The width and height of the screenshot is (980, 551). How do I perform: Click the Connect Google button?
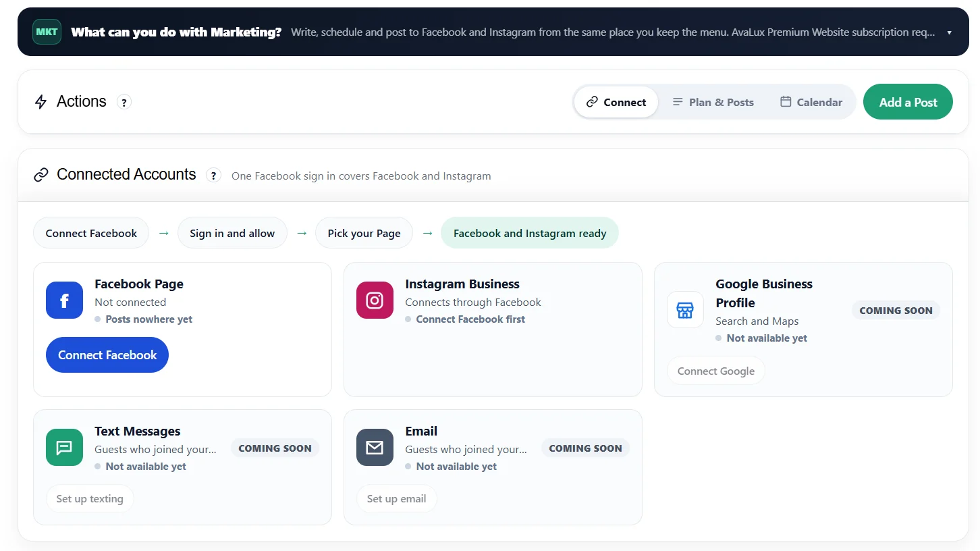coord(716,371)
